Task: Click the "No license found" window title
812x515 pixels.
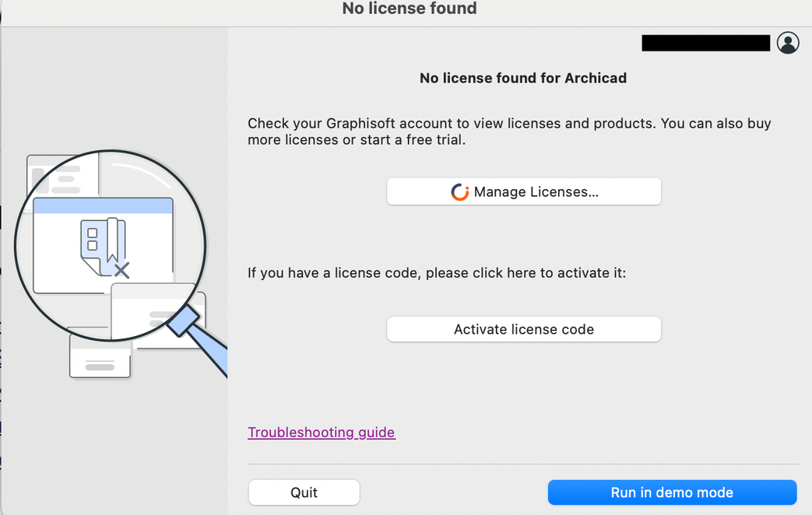Action: pos(410,9)
